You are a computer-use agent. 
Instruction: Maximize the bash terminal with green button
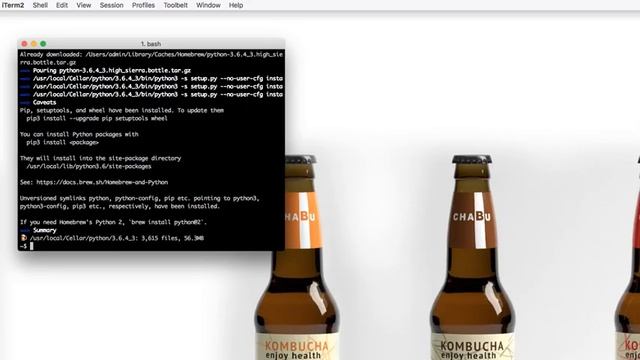coord(43,44)
